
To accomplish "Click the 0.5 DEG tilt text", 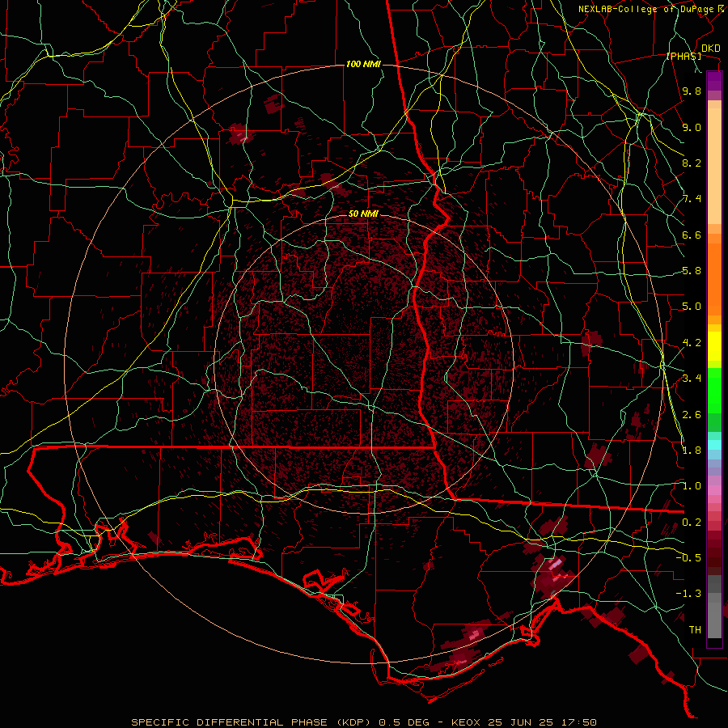I will (404, 722).
